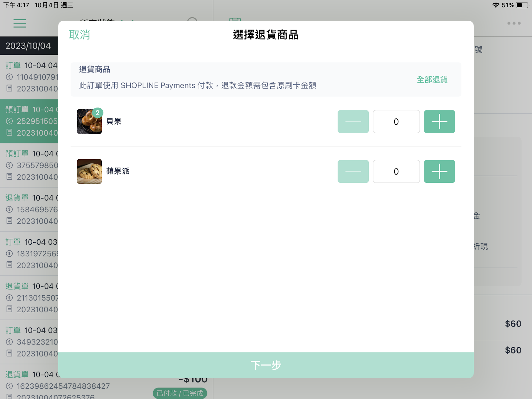Select the 蘋果派 product thumbnail
The image size is (532, 399).
(89, 172)
